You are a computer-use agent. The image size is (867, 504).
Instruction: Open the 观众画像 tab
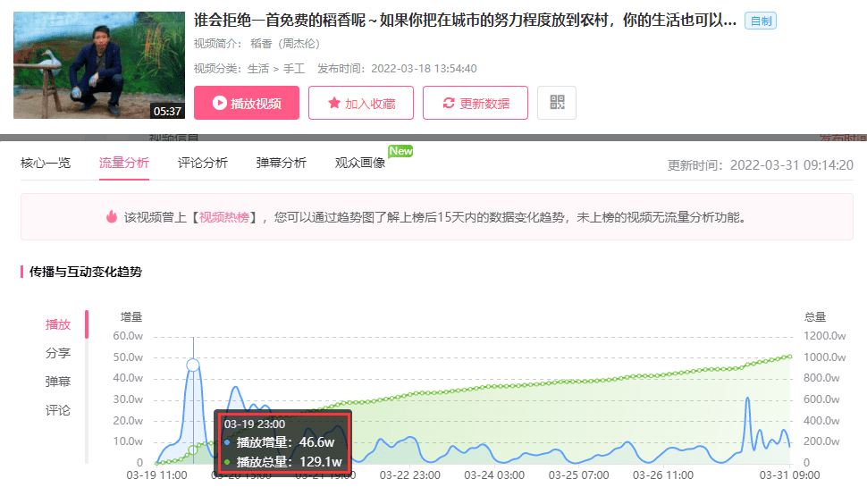[x=360, y=163]
